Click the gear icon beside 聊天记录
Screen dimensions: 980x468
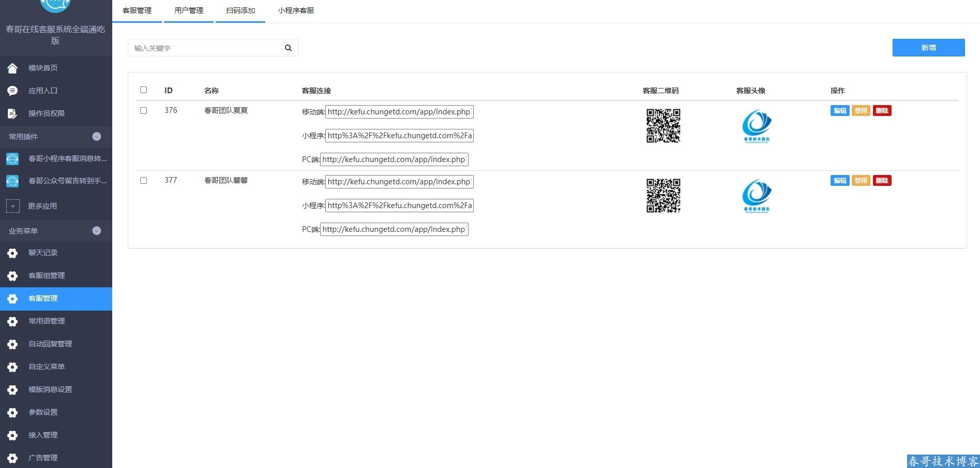pos(12,253)
